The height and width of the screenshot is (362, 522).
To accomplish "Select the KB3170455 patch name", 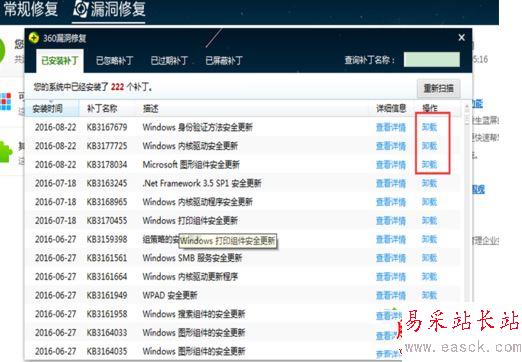I will (107, 220).
